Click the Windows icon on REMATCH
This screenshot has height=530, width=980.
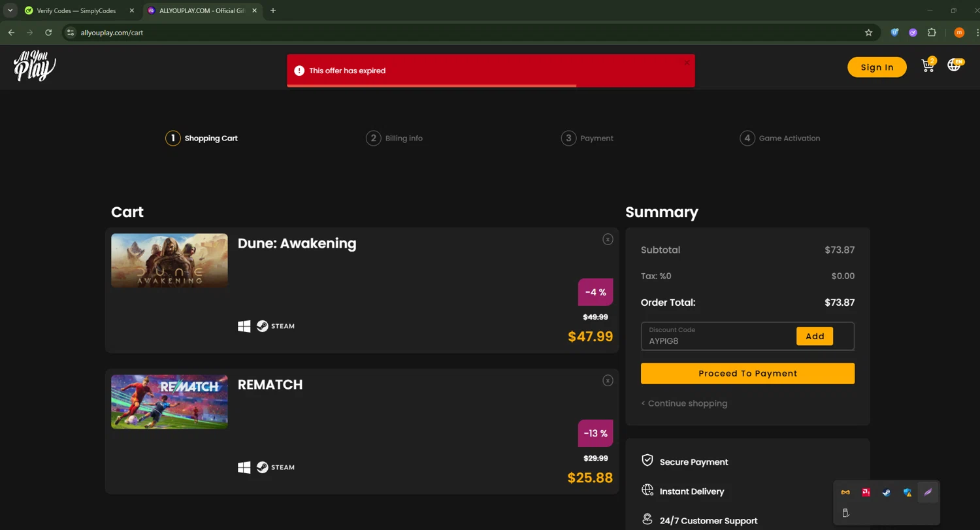pos(244,467)
